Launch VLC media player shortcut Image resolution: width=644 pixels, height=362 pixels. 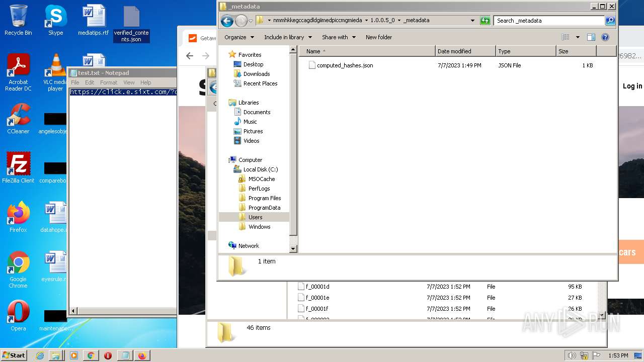[x=55, y=72]
